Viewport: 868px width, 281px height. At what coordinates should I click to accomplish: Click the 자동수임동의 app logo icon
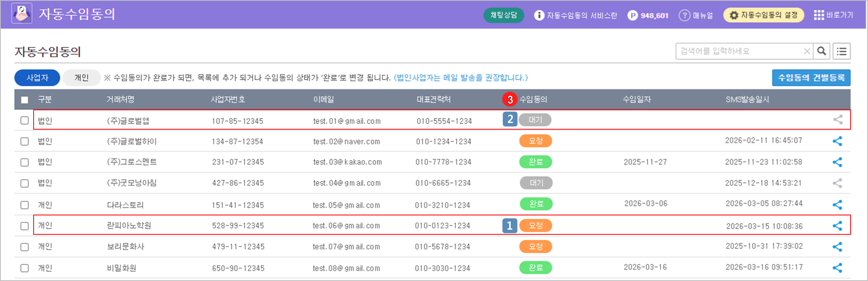[22, 13]
